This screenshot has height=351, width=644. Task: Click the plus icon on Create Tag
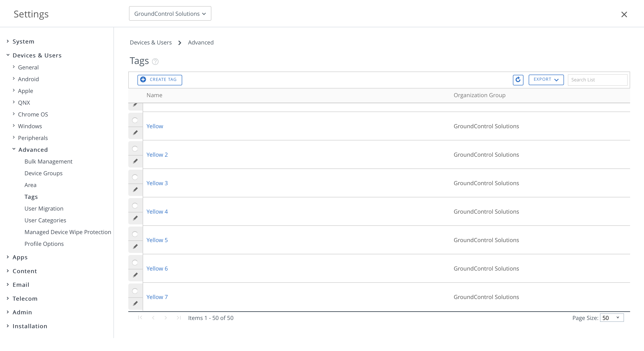[143, 80]
